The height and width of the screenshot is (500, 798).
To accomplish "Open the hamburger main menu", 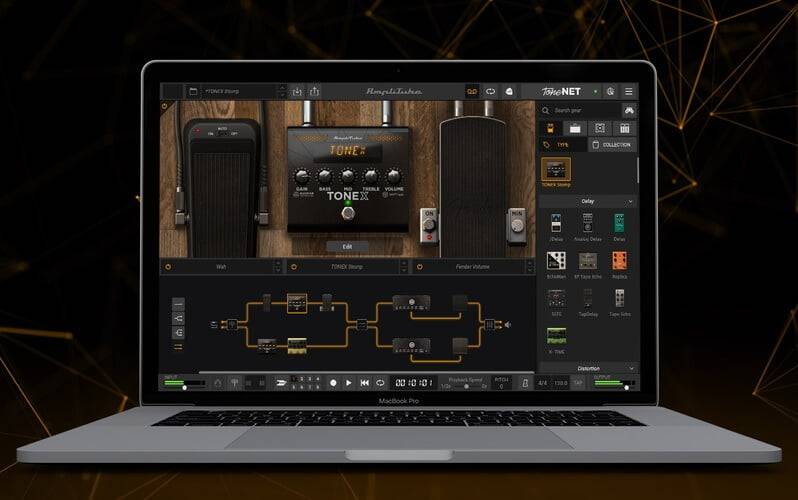I will tap(629, 92).
